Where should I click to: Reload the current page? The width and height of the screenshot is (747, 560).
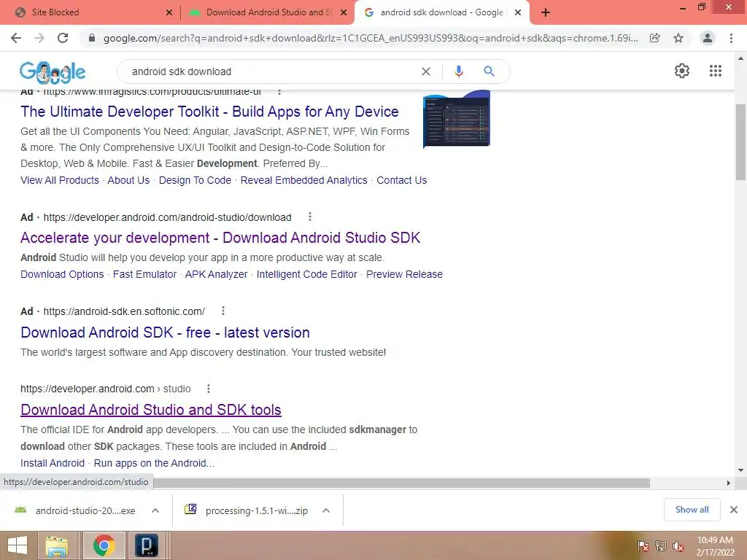point(63,38)
